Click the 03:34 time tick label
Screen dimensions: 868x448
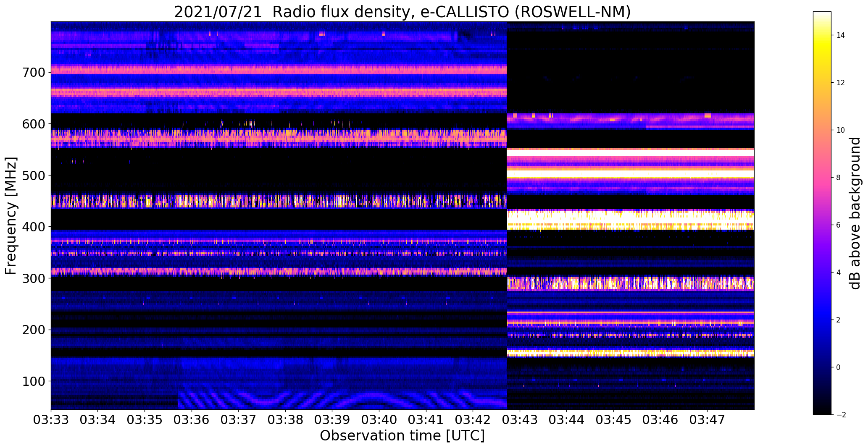click(x=98, y=419)
